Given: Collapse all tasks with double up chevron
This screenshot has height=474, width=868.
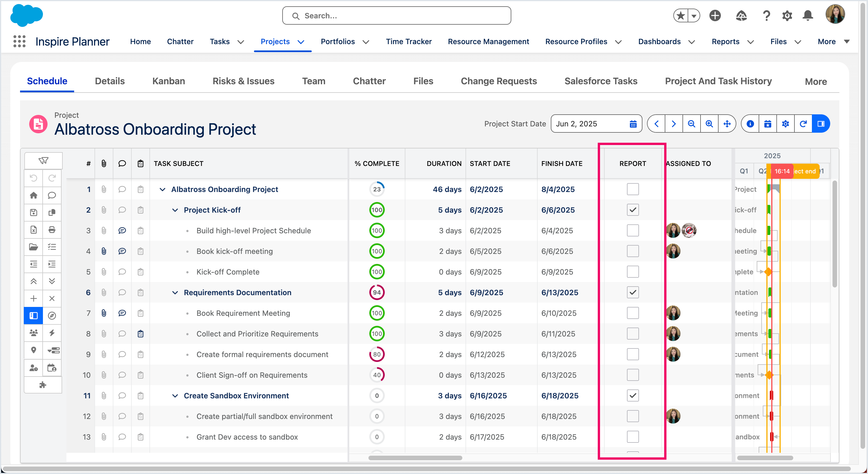Looking at the screenshot, I should (34, 281).
